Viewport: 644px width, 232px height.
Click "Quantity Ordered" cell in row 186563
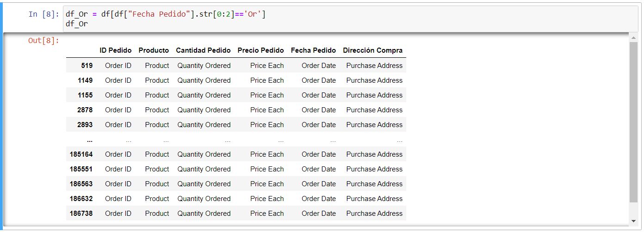tap(204, 184)
